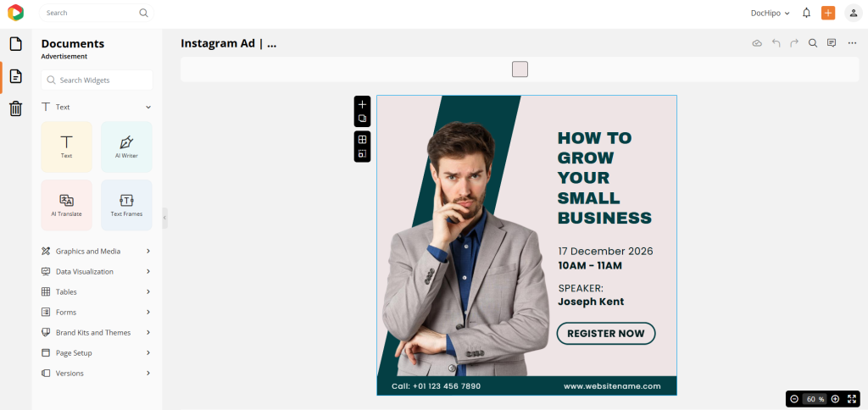
Task: Click the redo arrow icon
Action: coord(794,43)
